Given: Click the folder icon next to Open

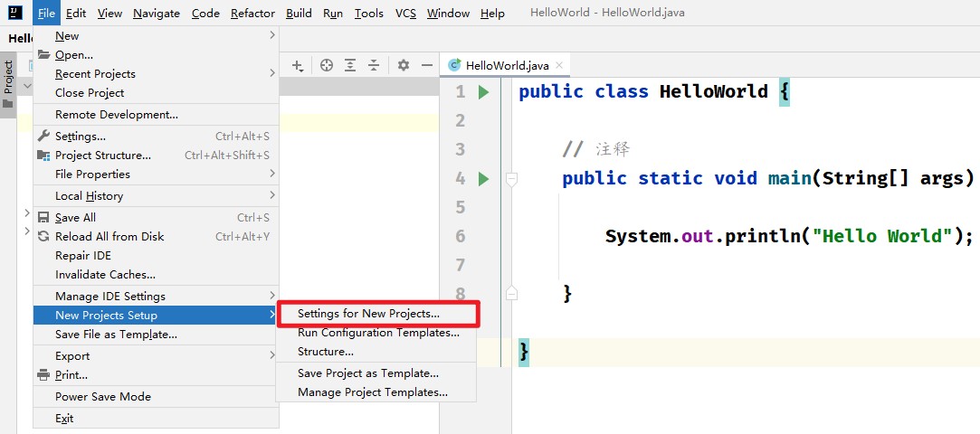Looking at the screenshot, I should pyautogui.click(x=43, y=55).
